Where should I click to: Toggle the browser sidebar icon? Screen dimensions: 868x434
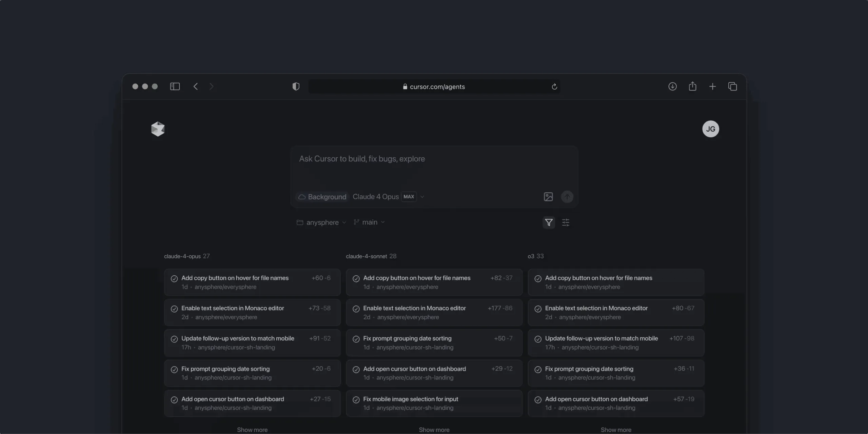tap(175, 86)
